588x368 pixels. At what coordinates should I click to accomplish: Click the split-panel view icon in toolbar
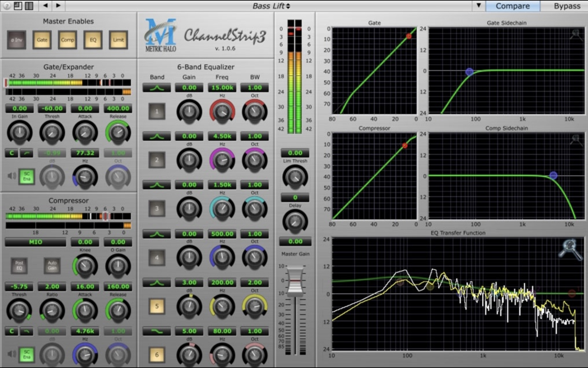tap(29, 6)
